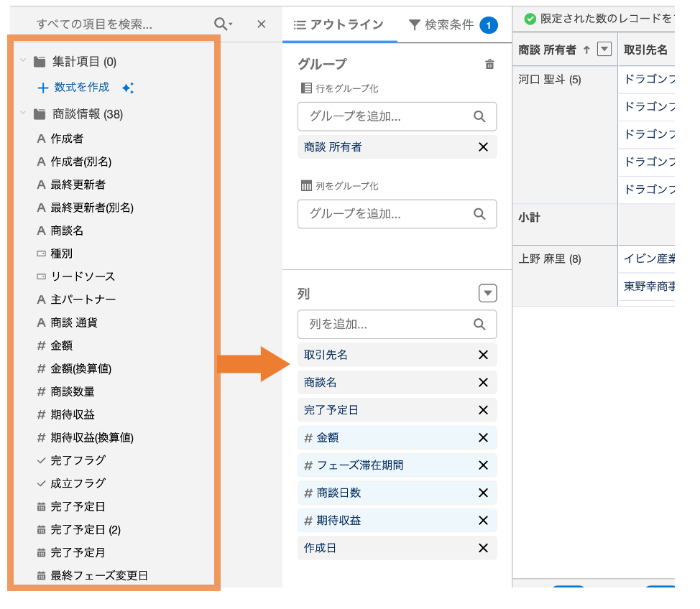
Task: Collapse the 集計項目 folder
Action: tap(24, 61)
